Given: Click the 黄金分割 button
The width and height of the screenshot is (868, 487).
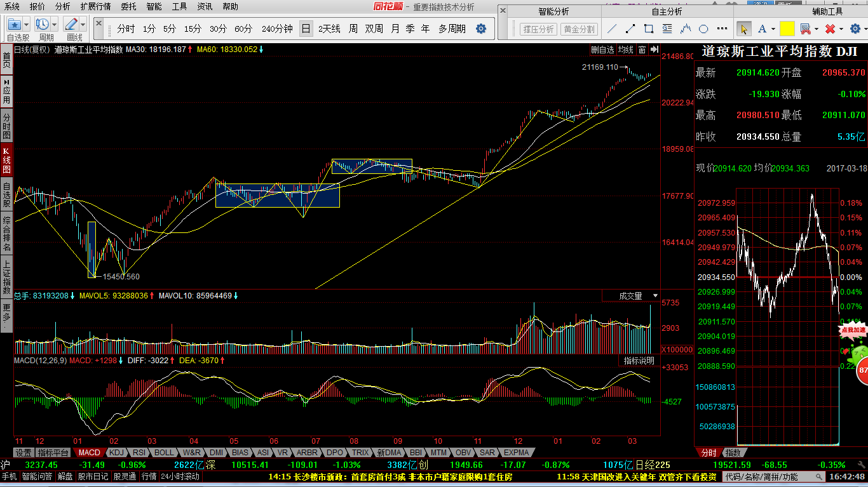Looking at the screenshot, I should point(579,29).
